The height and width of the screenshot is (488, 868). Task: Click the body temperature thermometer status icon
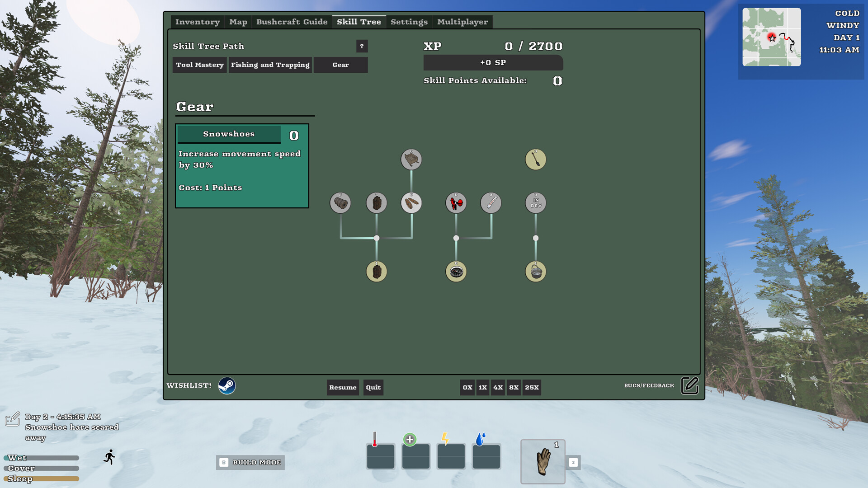pyautogui.click(x=374, y=439)
